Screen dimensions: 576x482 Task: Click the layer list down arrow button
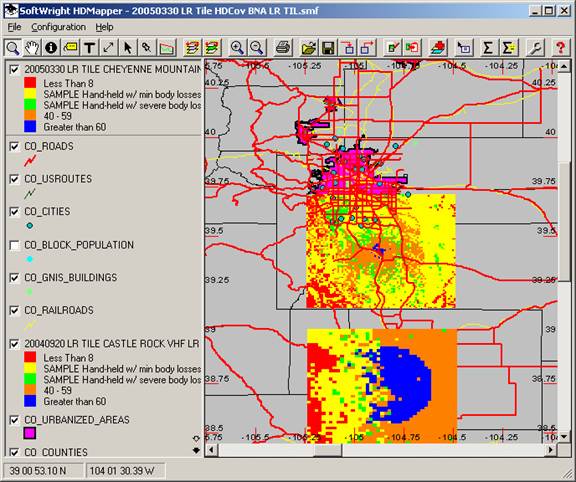[x=196, y=450]
